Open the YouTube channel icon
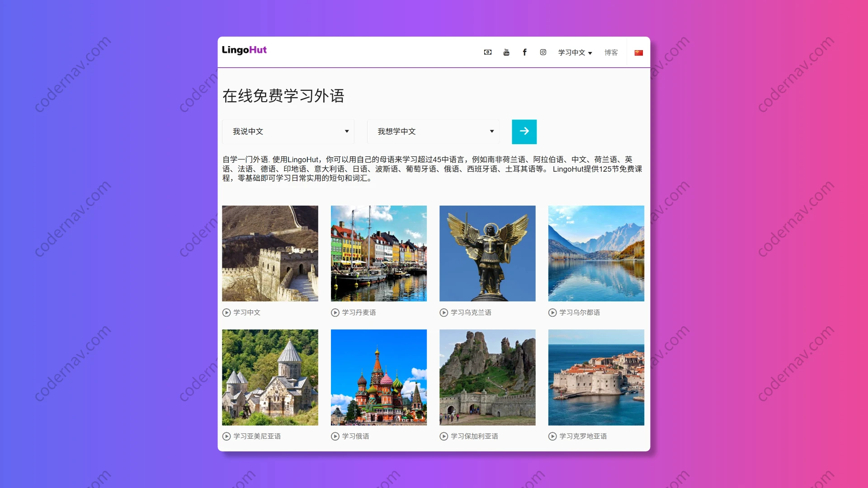The width and height of the screenshot is (868, 488). [506, 52]
